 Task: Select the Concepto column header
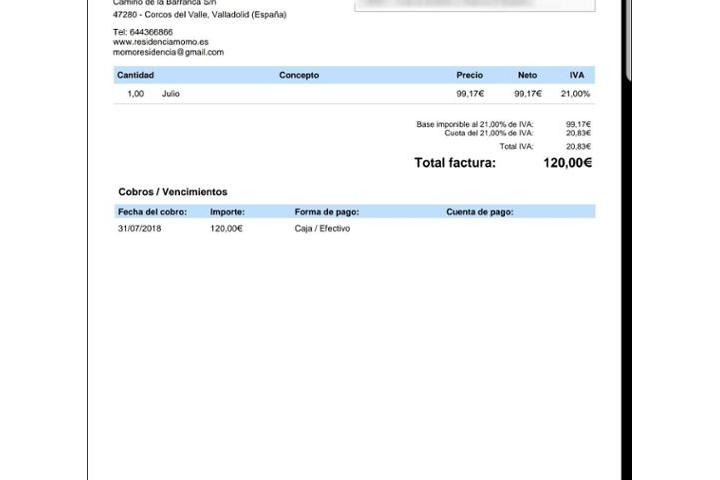[299, 75]
